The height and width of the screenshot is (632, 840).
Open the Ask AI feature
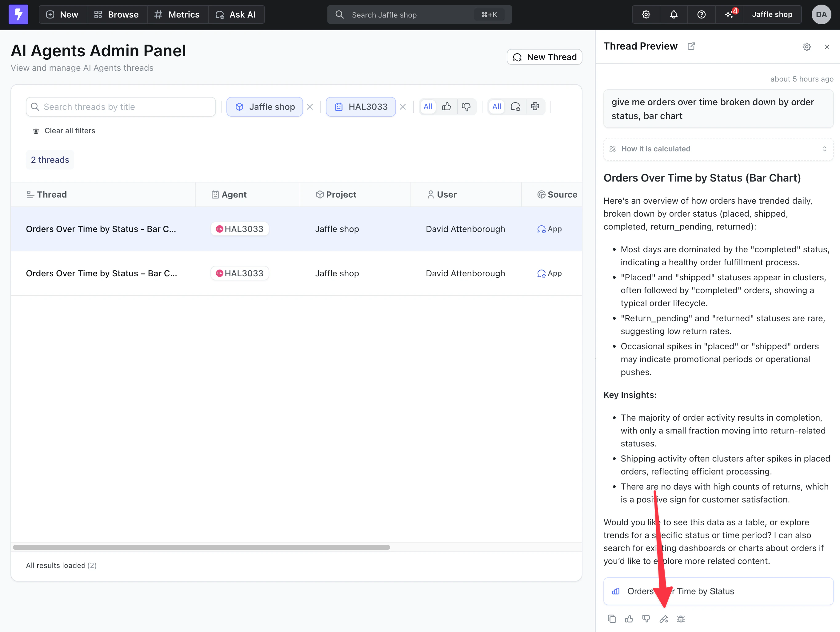236,14
